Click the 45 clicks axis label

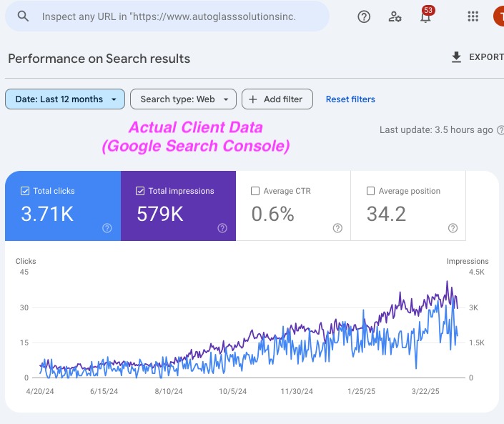24,272
